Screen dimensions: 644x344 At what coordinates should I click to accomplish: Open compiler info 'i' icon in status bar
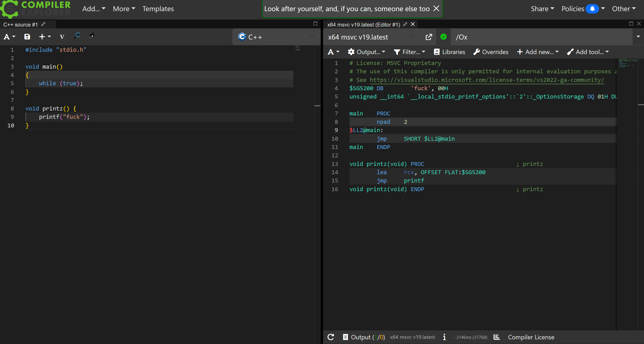point(444,337)
